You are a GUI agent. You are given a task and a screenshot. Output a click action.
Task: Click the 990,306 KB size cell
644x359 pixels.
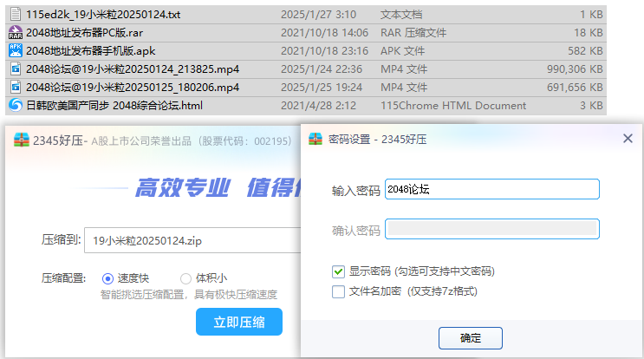pos(575,69)
